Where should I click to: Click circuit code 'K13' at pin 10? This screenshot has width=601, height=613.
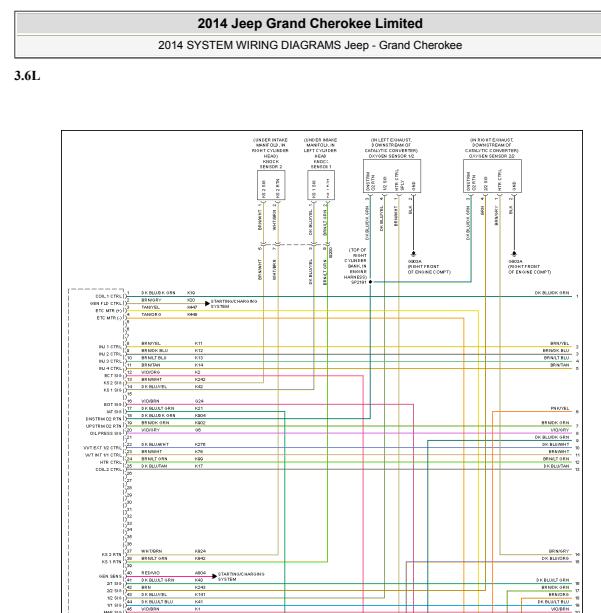(x=199, y=358)
